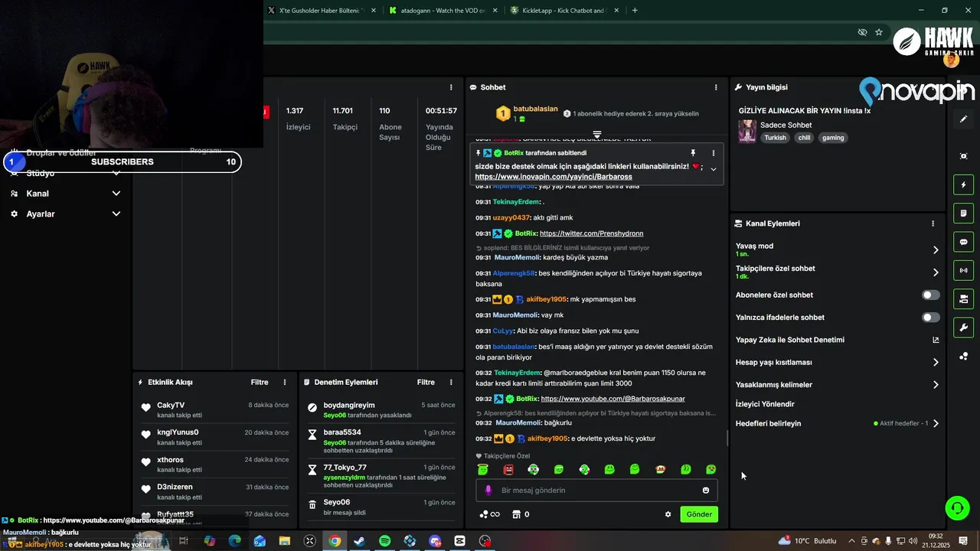The image size is (980, 551).
Task: Click the chill stream tag
Action: click(x=804, y=138)
